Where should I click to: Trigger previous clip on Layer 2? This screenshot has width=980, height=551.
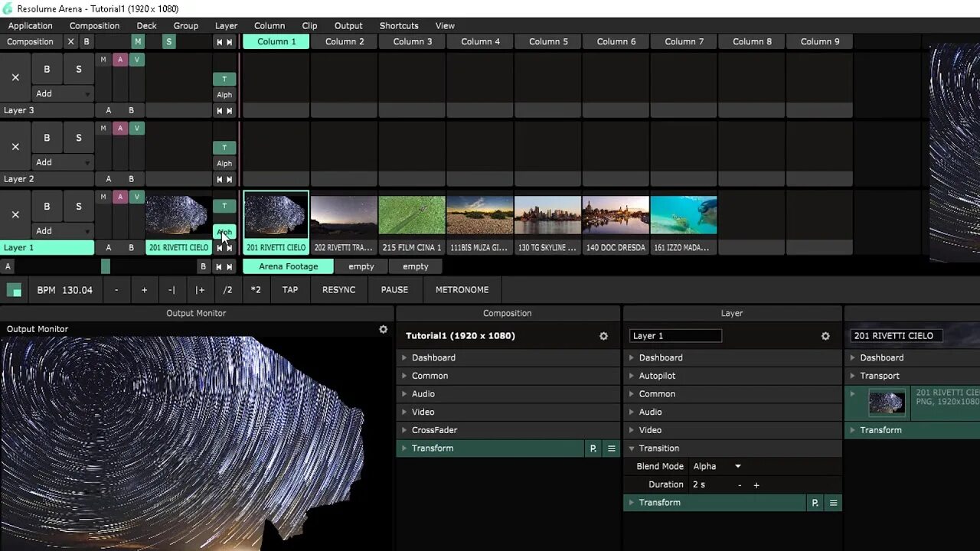coord(220,179)
